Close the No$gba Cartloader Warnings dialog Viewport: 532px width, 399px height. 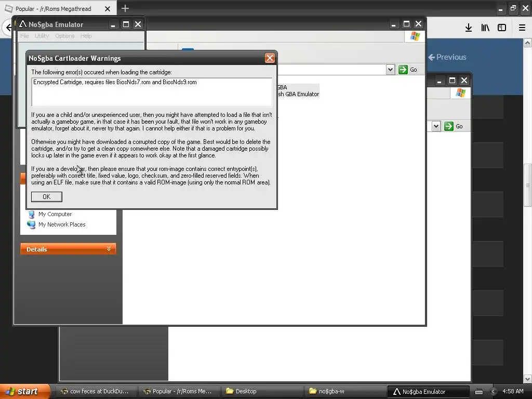coord(270,58)
